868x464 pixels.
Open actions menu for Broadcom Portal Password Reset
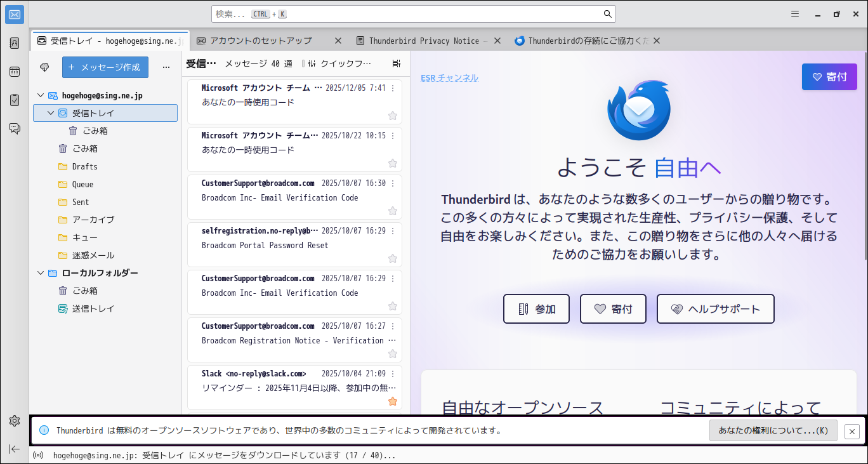[x=393, y=231]
